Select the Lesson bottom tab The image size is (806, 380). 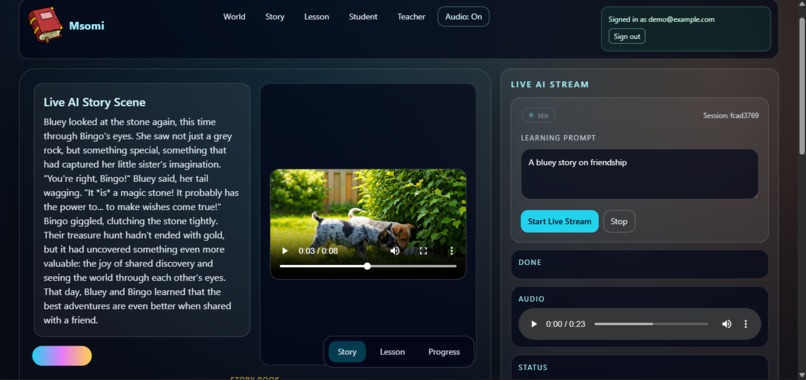[x=392, y=352]
